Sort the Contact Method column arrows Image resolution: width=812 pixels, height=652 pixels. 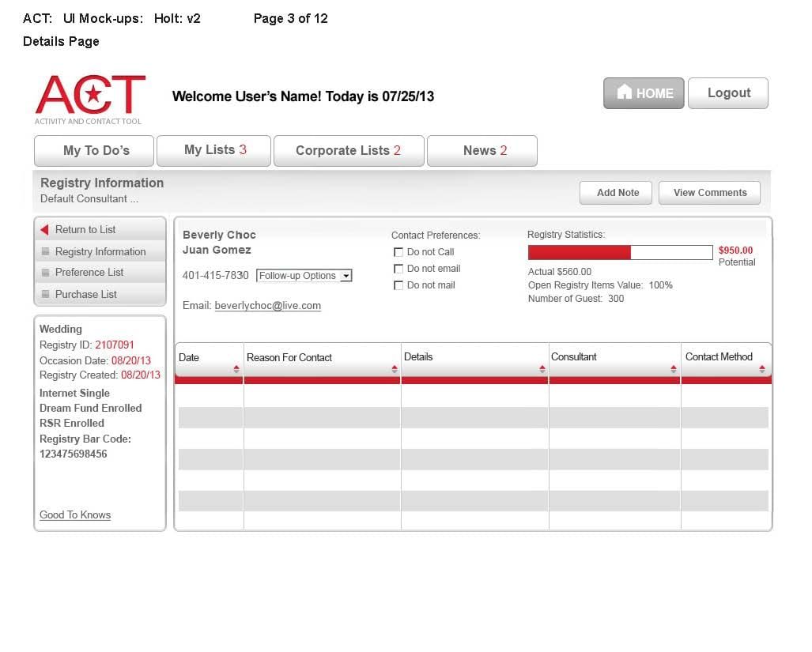(762, 369)
